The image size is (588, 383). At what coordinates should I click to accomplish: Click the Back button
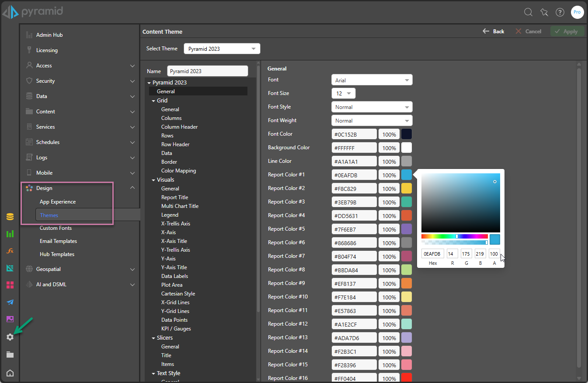click(493, 32)
